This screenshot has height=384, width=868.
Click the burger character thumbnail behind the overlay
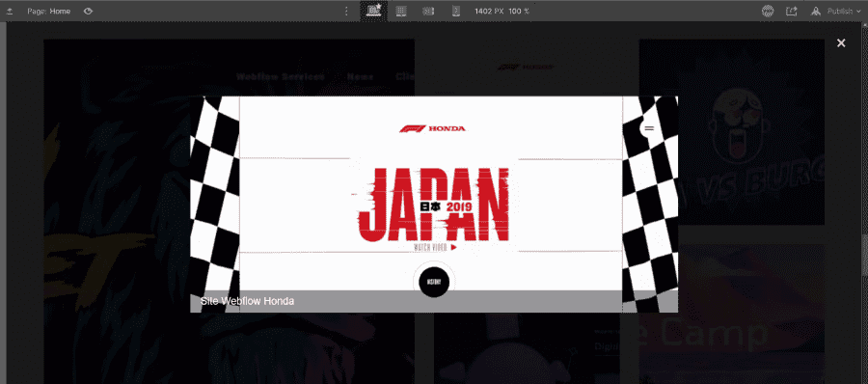[731, 132]
